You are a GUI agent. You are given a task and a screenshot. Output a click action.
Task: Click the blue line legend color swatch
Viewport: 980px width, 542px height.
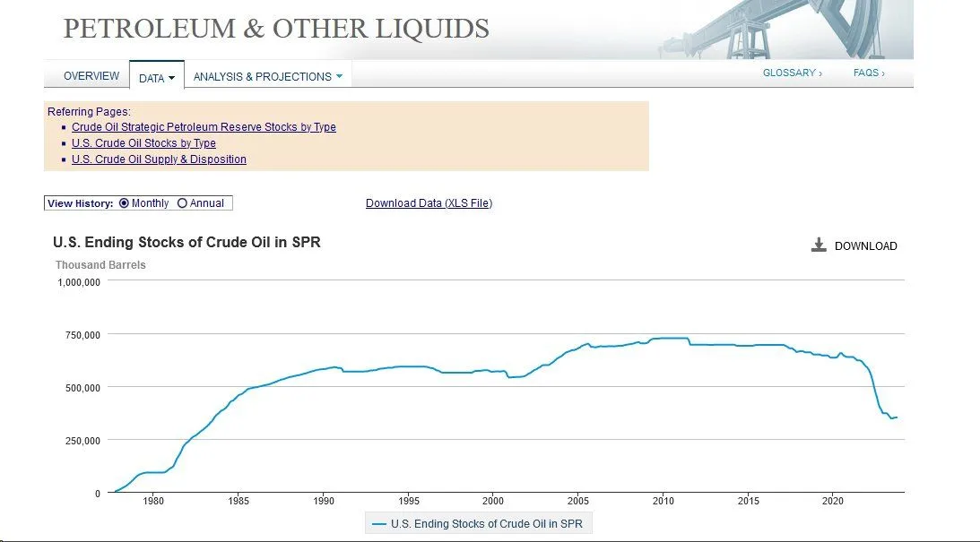click(x=378, y=524)
